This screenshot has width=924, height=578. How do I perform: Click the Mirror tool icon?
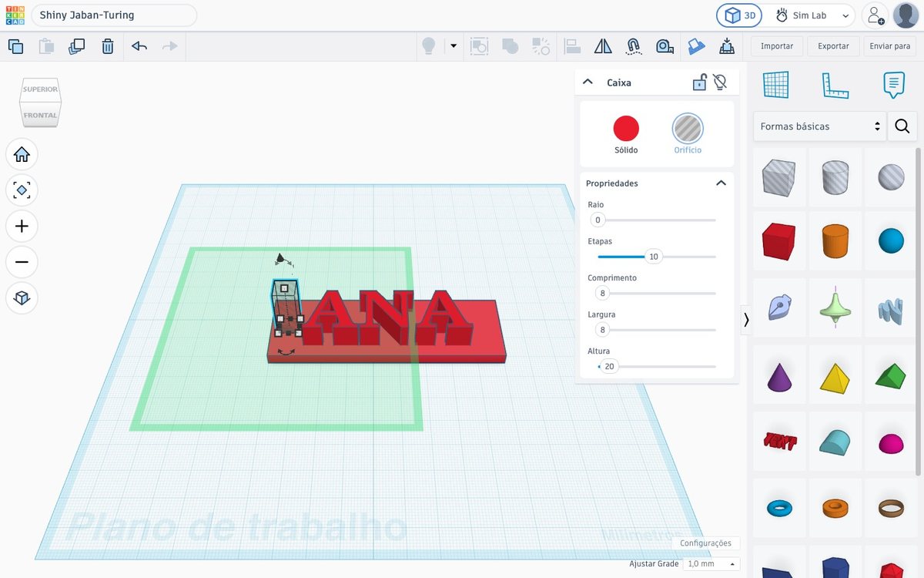point(603,46)
